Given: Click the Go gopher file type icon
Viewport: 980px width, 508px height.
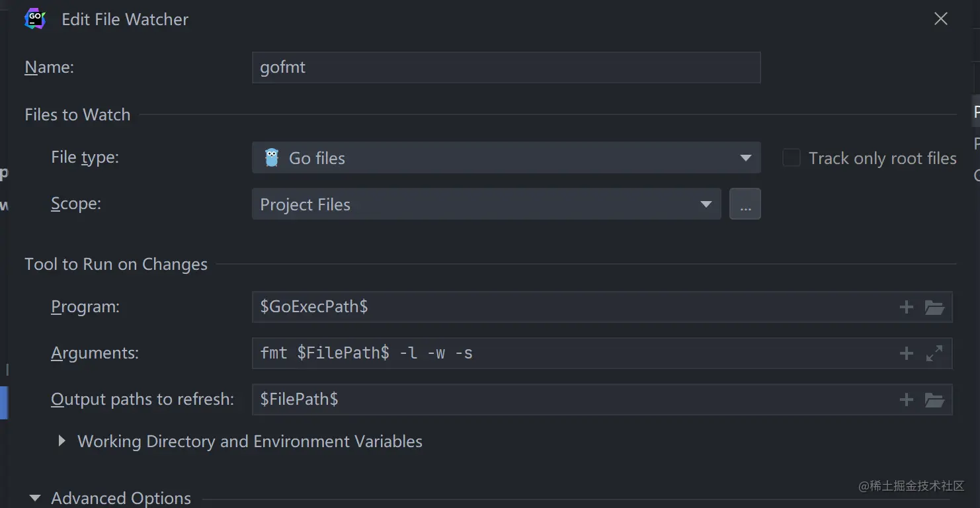Looking at the screenshot, I should [x=271, y=158].
